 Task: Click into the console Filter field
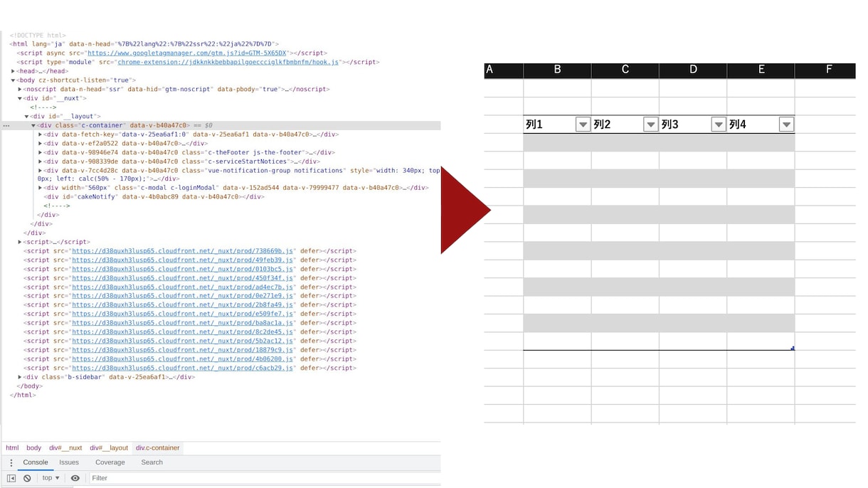(263, 478)
